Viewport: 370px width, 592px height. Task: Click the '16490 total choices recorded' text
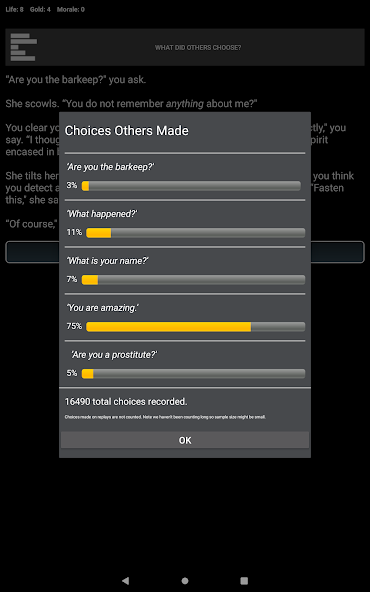(126, 402)
